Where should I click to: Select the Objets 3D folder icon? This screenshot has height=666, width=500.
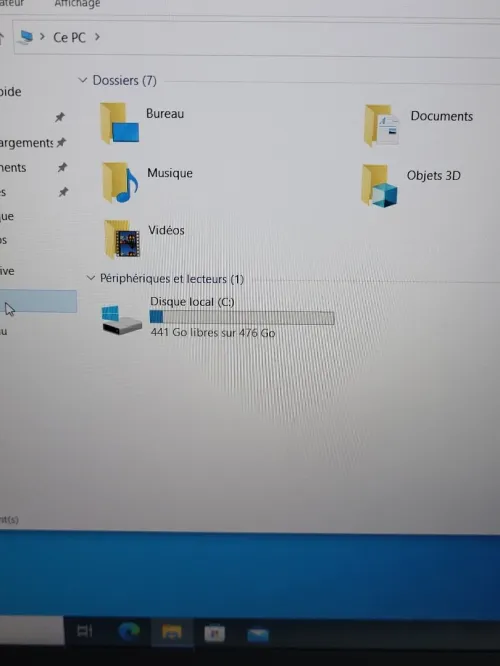click(x=379, y=186)
